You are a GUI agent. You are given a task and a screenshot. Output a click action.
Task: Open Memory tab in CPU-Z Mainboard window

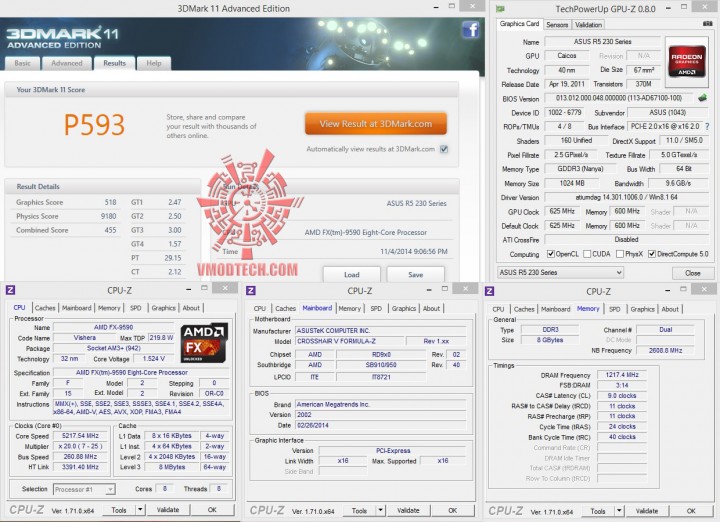(349, 309)
